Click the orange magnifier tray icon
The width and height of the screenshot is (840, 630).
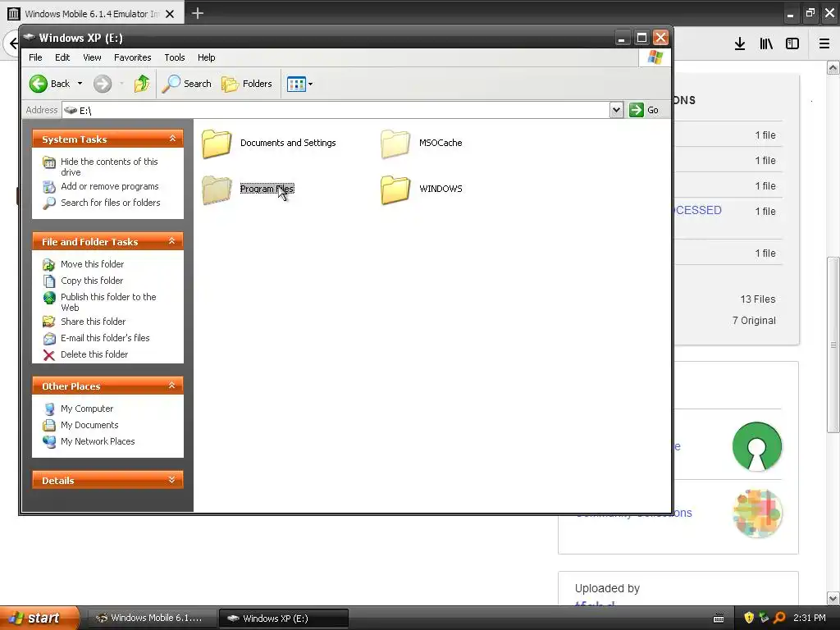(779, 618)
